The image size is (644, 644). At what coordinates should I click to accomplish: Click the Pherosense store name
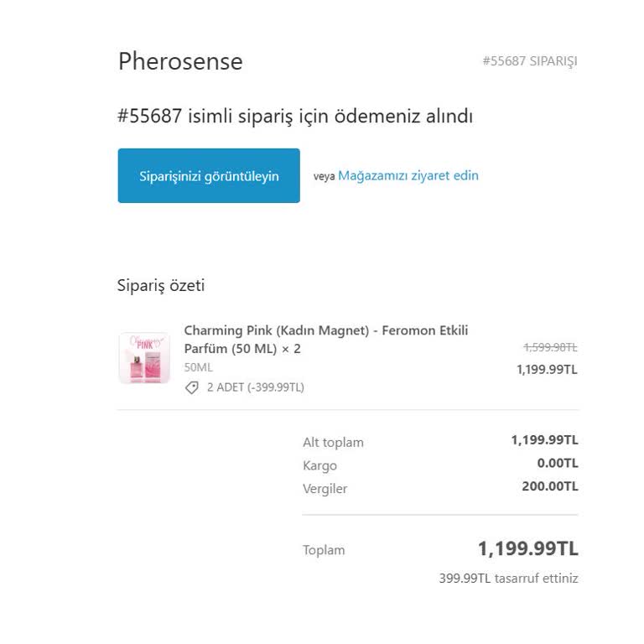[180, 61]
